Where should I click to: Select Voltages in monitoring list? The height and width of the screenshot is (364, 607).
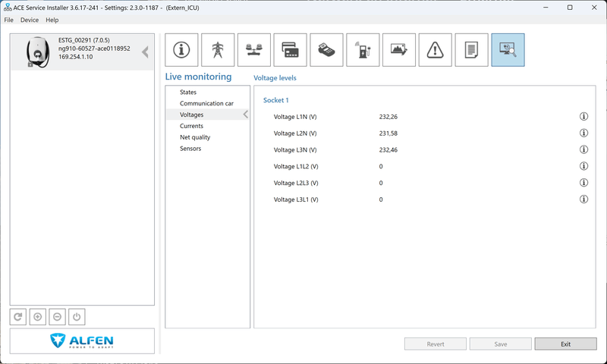[191, 115]
